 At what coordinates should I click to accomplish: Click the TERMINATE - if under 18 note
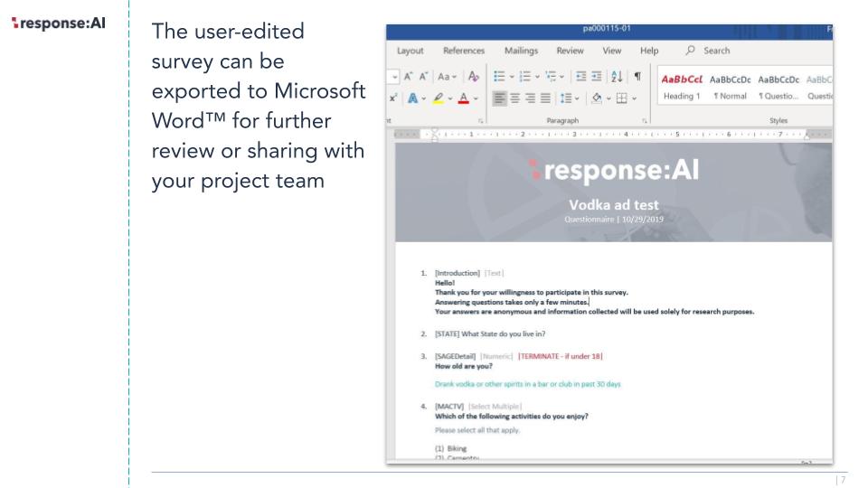[561, 356]
